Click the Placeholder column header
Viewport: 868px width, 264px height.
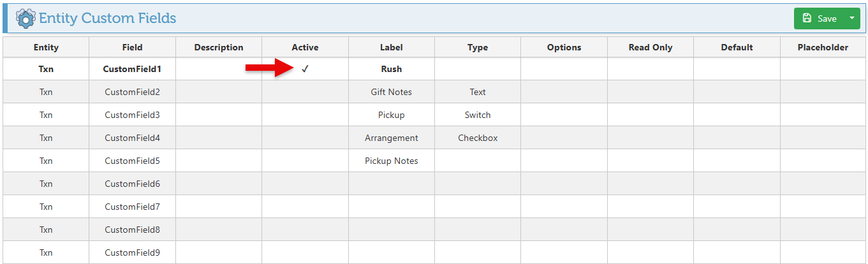[823, 47]
